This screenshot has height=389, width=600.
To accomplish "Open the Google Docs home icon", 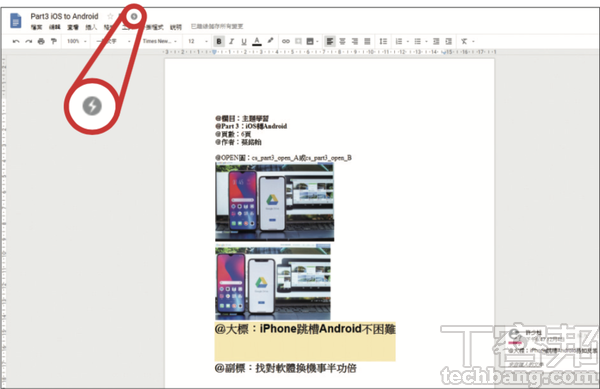I will (x=16, y=20).
